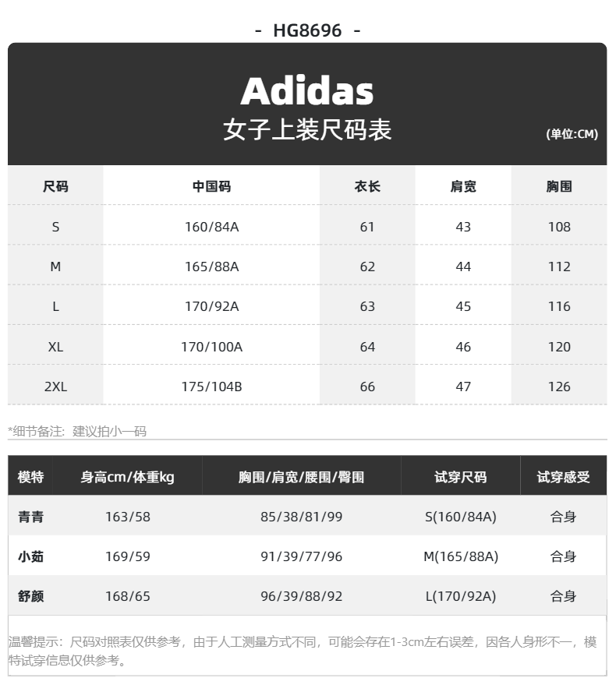Select model 青青 row name
616x692 pixels.
(31, 517)
